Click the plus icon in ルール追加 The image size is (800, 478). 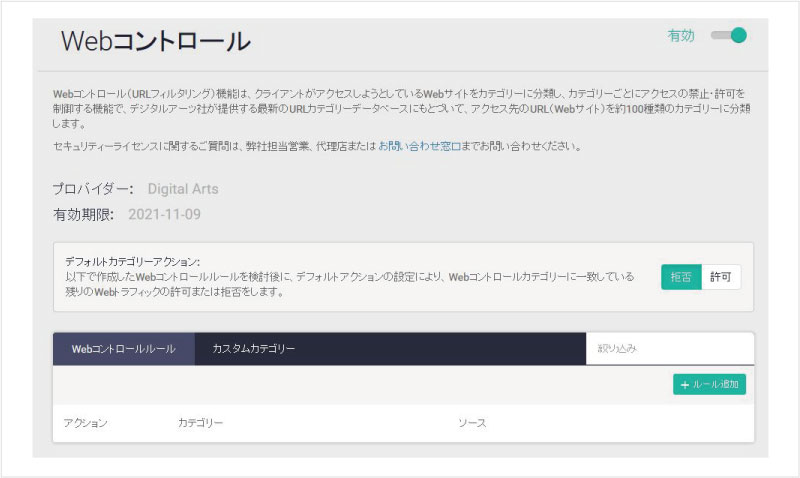[x=685, y=384]
